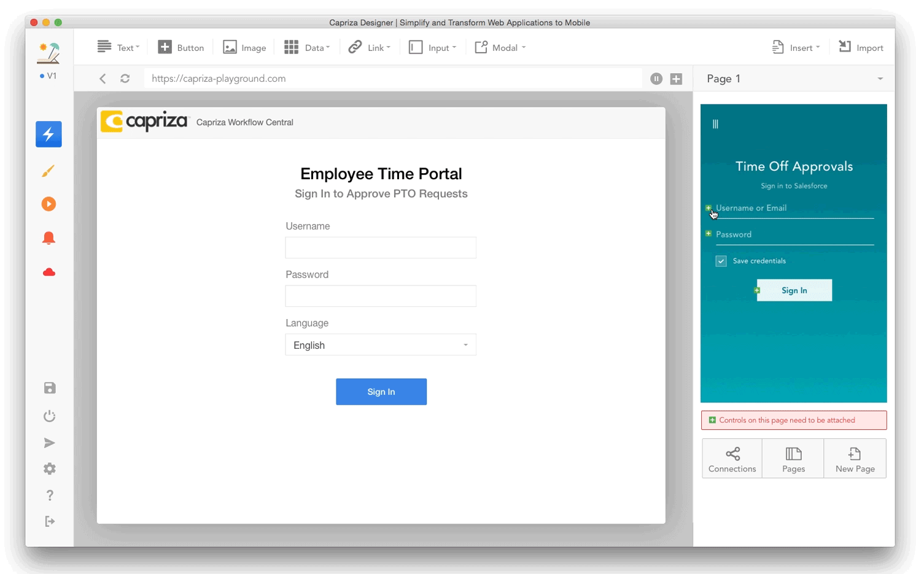Click the power icon in sidebar
924x574 pixels.
tap(50, 416)
